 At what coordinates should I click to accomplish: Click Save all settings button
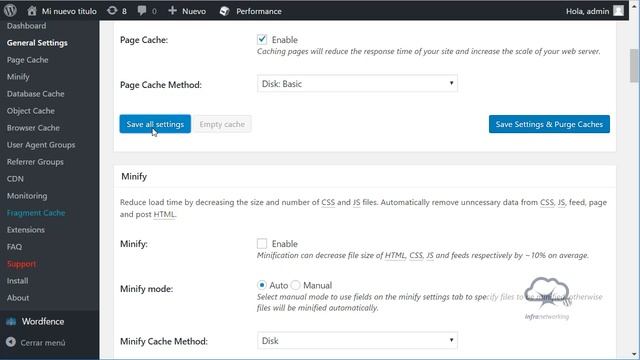coord(155,124)
